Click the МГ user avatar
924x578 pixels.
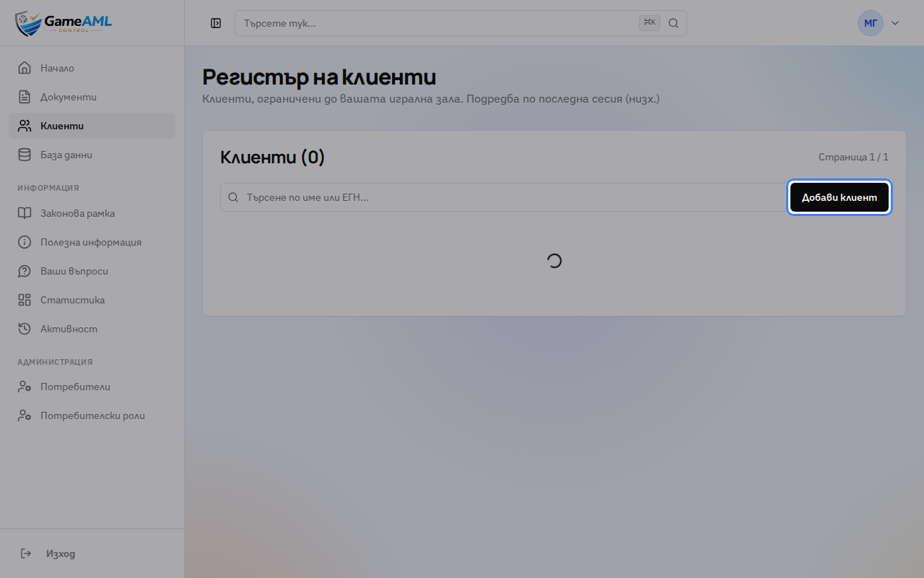pos(871,23)
